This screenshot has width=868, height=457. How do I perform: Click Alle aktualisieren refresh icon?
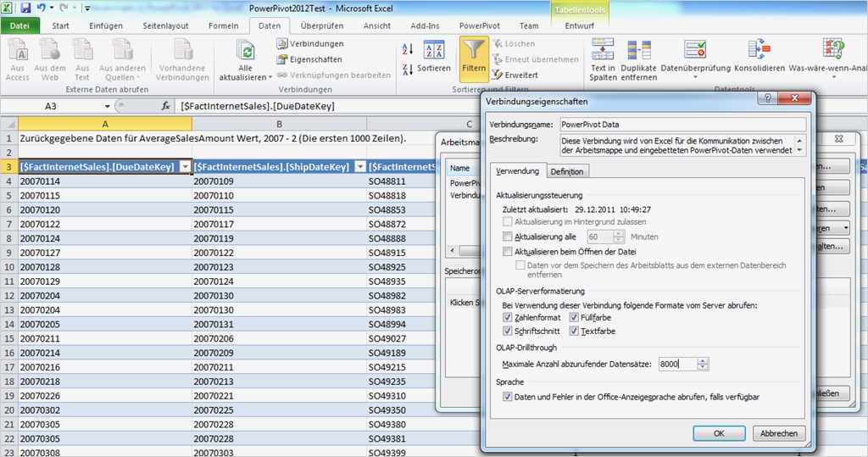[x=245, y=51]
